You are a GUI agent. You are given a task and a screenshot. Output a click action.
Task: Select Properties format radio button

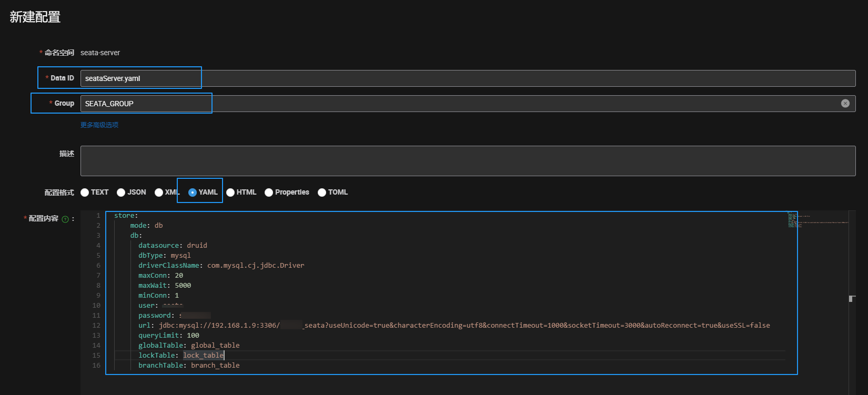269,193
